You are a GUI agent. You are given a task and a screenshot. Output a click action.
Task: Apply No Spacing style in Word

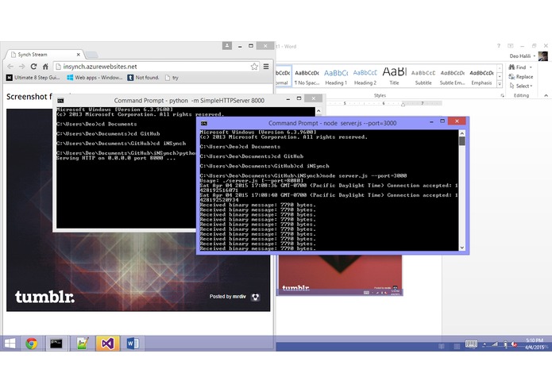pyautogui.click(x=307, y=77)
